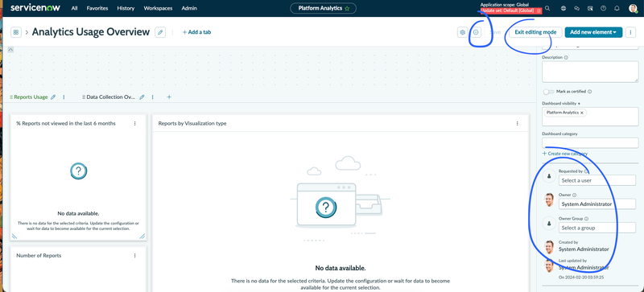This screenshot has width=644, height=292.
Task: Add a new tab with plus icon
Action: 169,97
